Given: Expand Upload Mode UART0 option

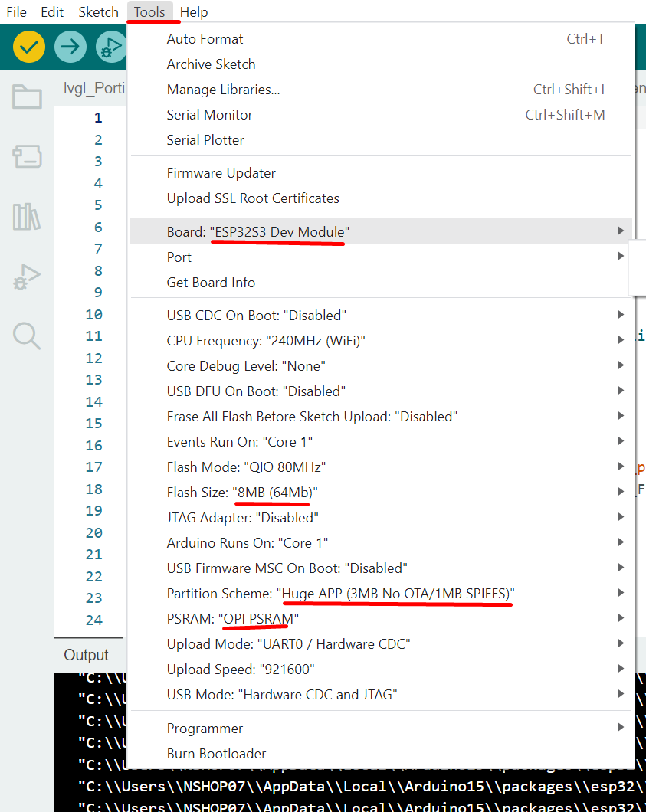Looking at the screenshot, I should pyautogui.click(x=381, y=644).
